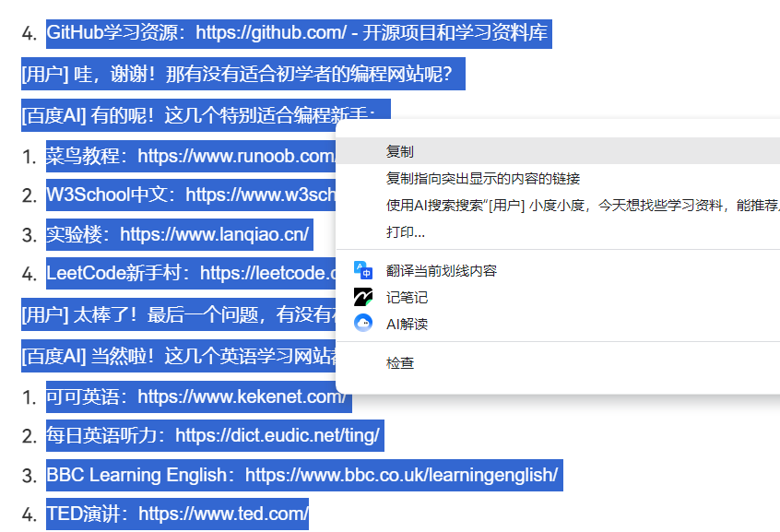Click the BBC Learning English list item
This screenshot has width=780, height=532.
pyautogui.click(x=304, y=475)
